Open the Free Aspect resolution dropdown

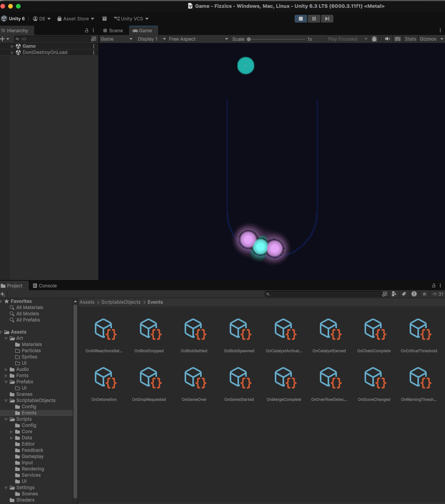pos(198,39)
